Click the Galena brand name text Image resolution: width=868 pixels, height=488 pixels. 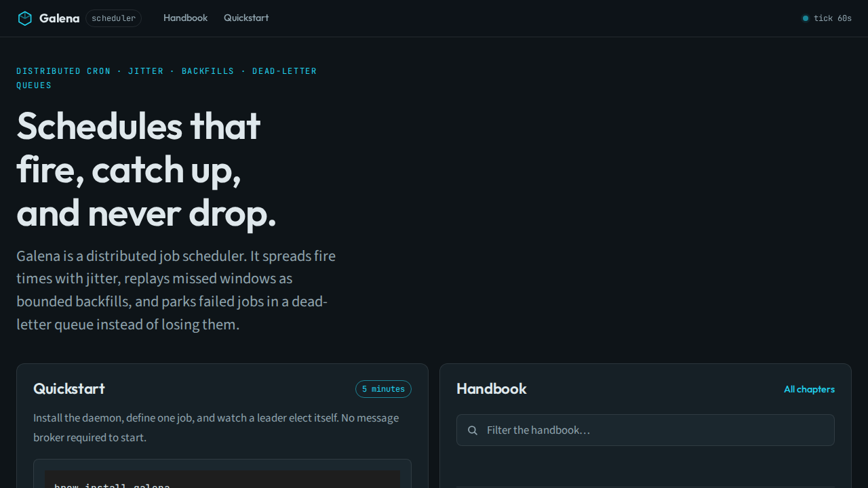59,18
